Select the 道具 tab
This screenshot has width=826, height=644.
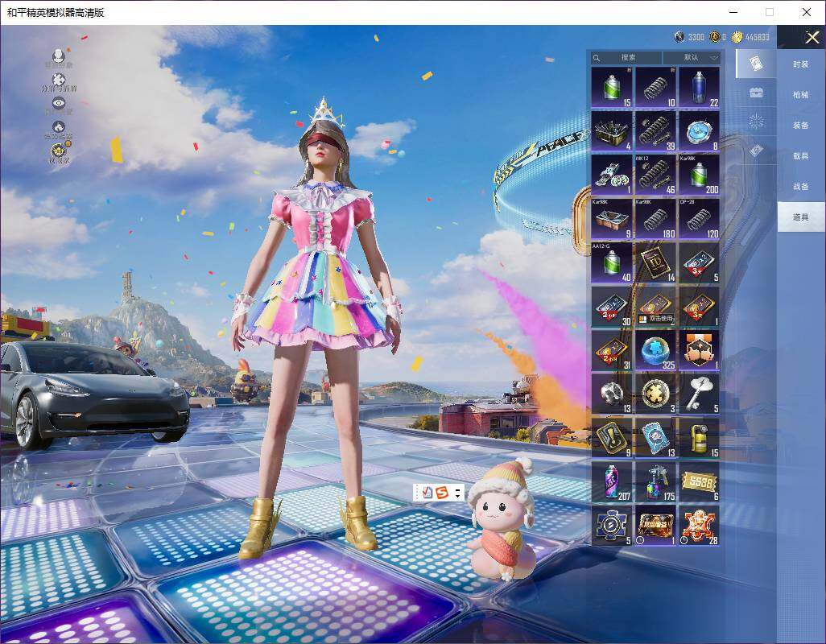801,217
